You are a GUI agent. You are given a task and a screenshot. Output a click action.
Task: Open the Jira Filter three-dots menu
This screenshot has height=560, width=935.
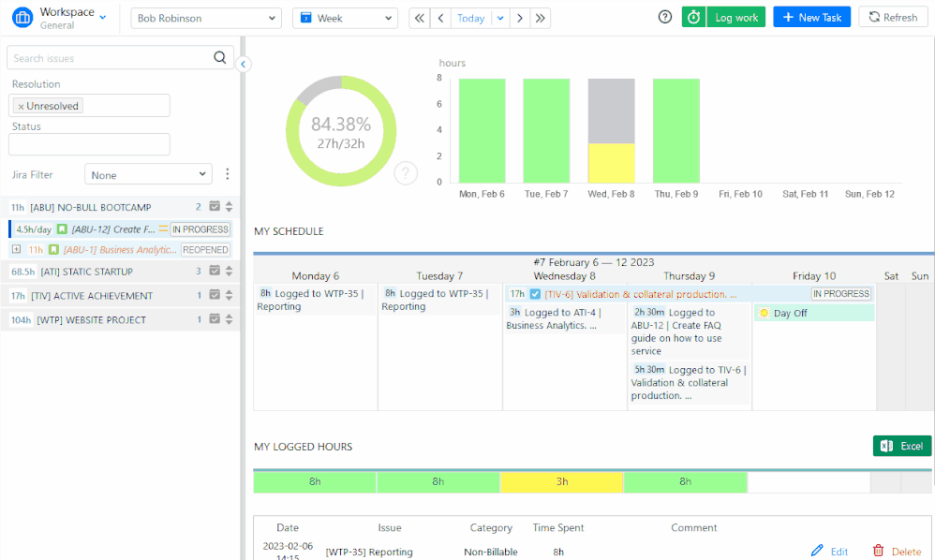point(227,174)
